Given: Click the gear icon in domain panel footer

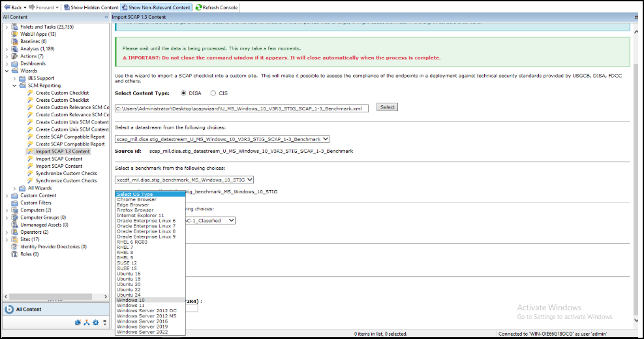Looking at the screenshot, I should pos(96,323).
